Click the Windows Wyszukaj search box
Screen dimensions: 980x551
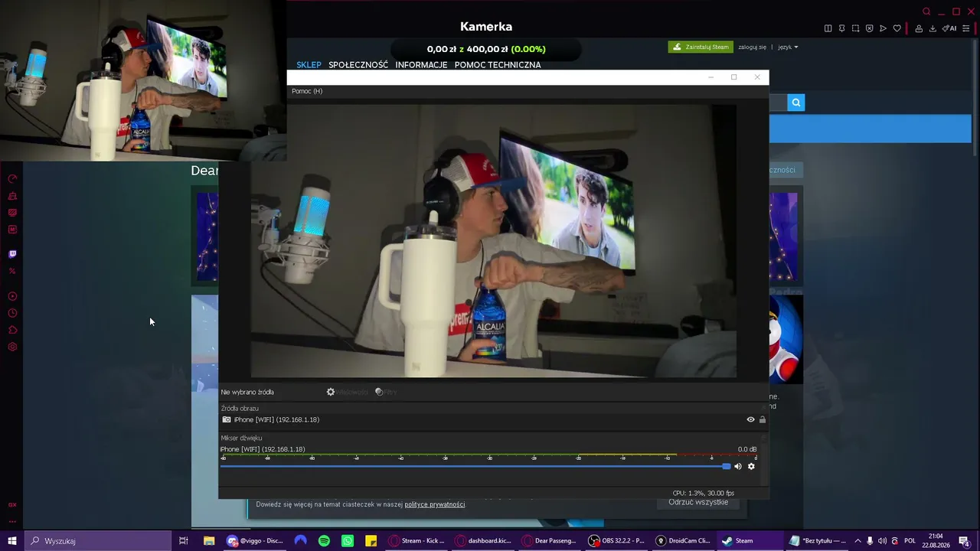100,541
